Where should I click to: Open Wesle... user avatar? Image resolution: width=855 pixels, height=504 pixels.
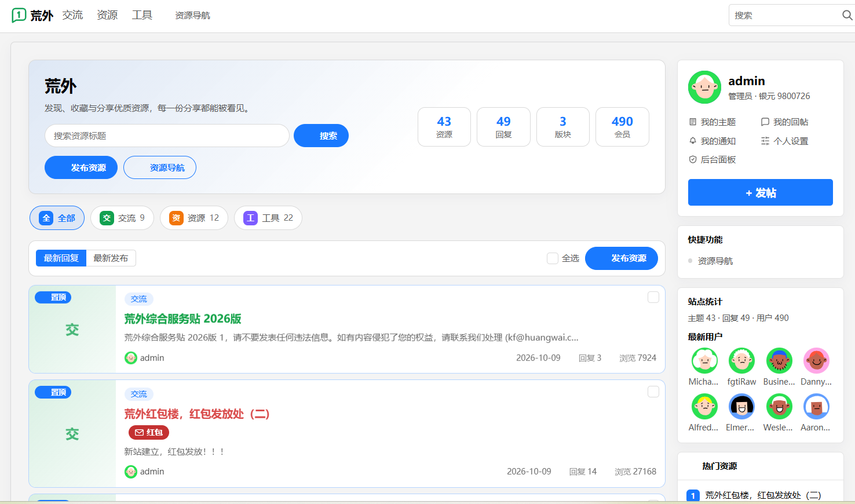pyautogui.click(x=779, y=406)
